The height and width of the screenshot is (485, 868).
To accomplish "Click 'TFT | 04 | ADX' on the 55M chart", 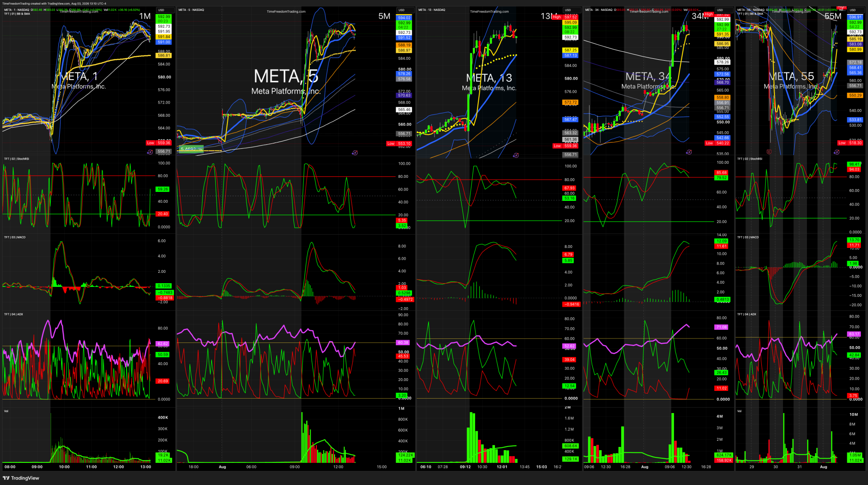I will click(x=747, y=314).
